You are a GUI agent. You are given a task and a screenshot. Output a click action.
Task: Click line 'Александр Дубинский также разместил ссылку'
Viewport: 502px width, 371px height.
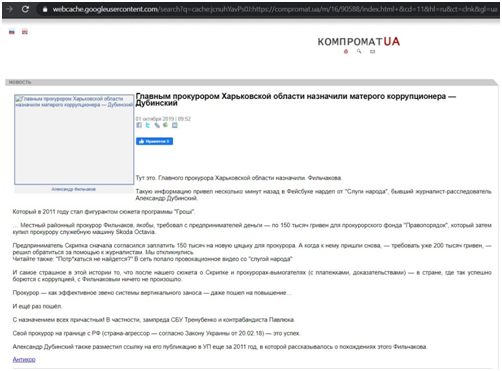220,347
